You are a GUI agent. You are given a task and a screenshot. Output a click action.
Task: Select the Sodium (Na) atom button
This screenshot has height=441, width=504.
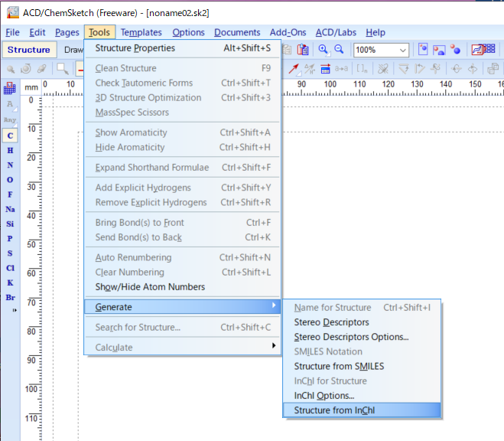click(x=10, y=210)
